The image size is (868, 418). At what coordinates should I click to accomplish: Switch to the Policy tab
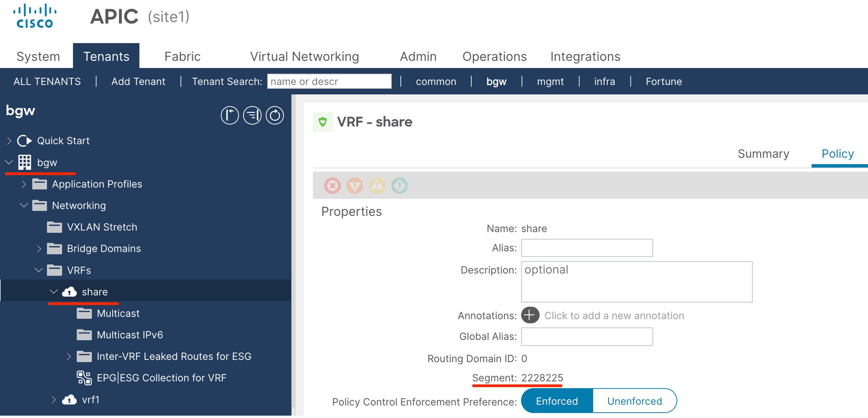click(837, 154)
